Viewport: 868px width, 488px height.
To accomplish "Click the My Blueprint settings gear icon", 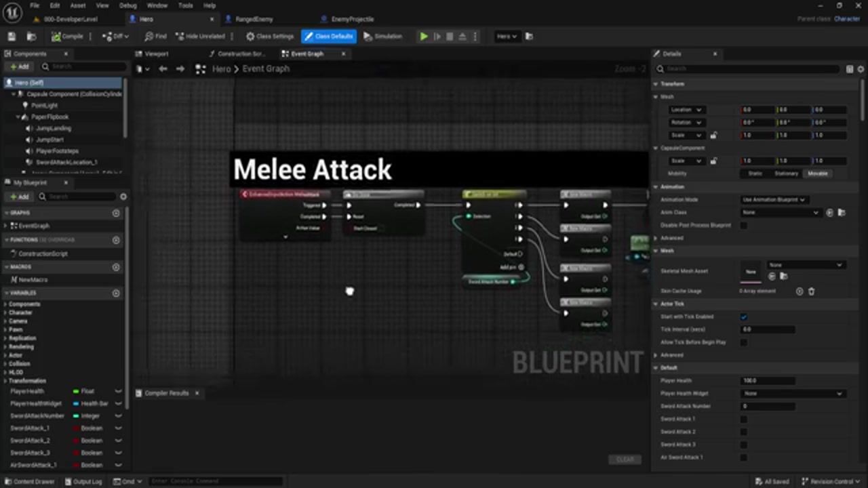I will [x=123, y=197].
